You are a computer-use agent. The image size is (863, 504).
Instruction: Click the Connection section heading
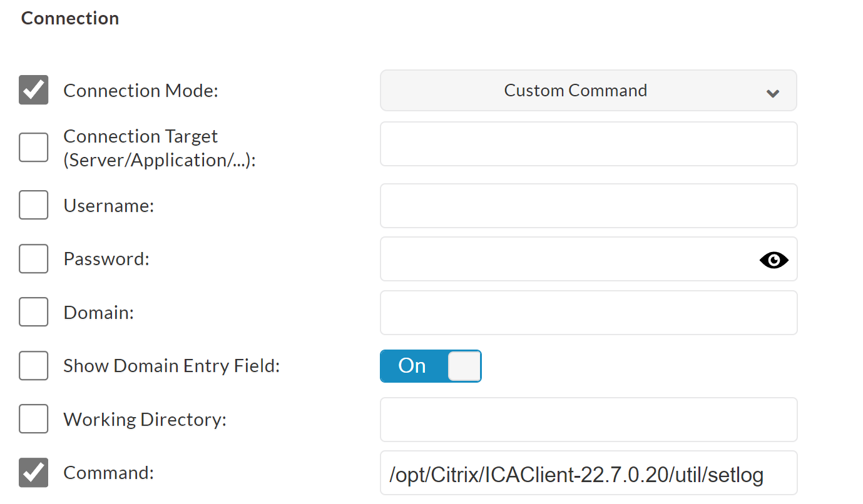69,18
